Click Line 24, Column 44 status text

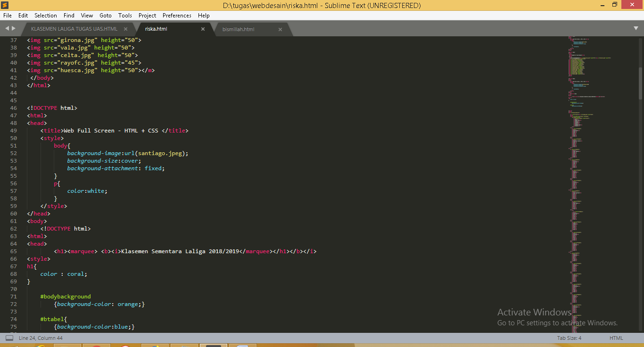pyautogui.click(x=41, y=338)
